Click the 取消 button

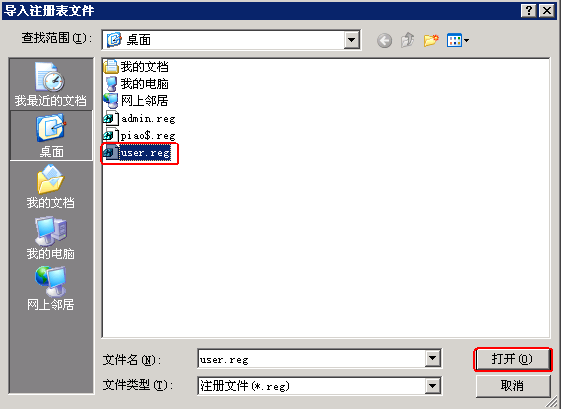click(x=513, y=386)
